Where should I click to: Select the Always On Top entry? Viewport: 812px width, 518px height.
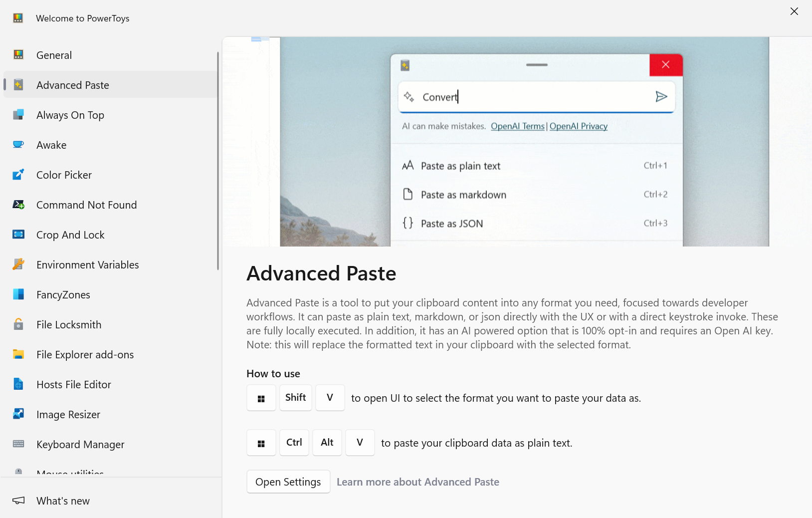[70, 115]
